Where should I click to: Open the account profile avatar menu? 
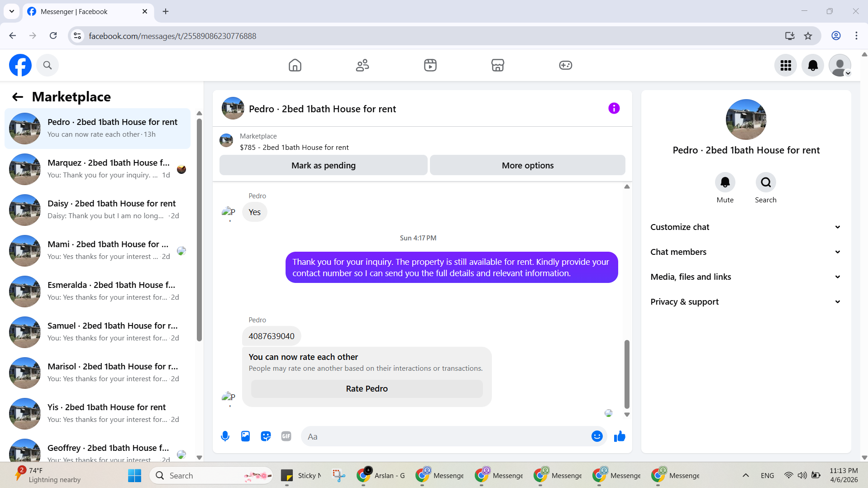pos(840,65)
